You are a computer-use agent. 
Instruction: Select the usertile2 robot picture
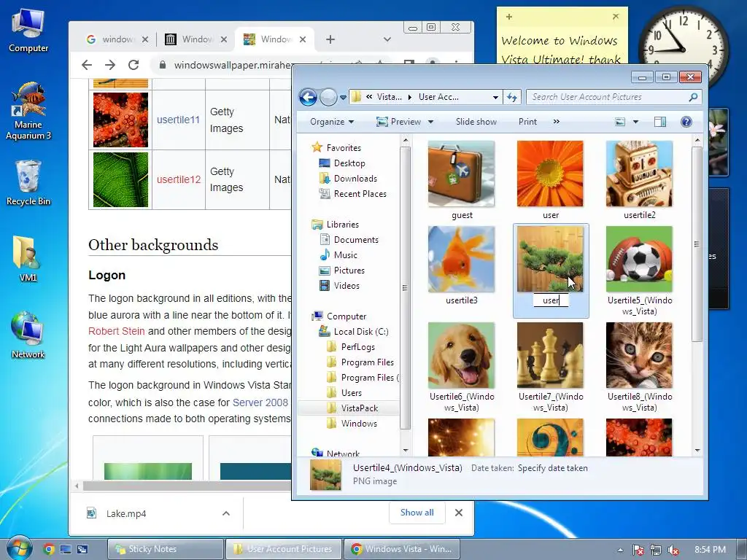click(639, 174)
